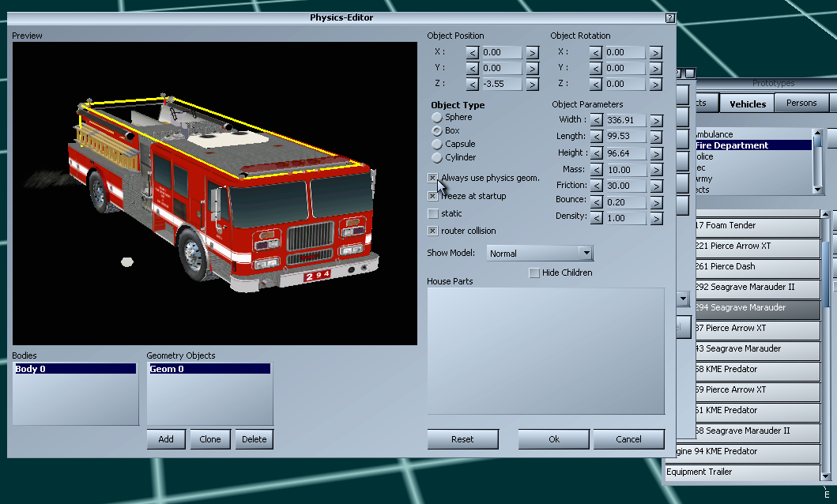Decrease Object Rotation Y value
The width and height of the screenshot is (837, 504).
point(596,68)
